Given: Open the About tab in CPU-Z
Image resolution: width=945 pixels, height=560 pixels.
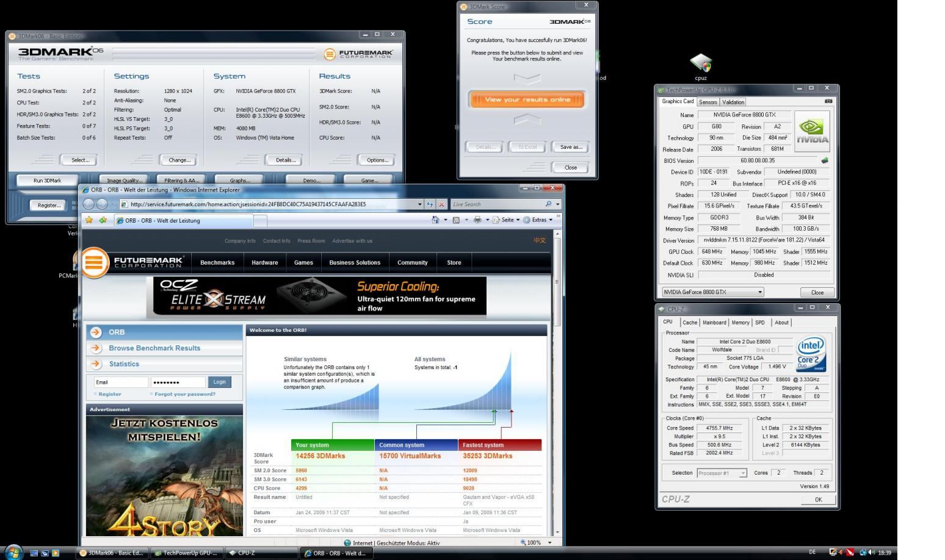Looking at the screenshot, I should click(781, 322).
